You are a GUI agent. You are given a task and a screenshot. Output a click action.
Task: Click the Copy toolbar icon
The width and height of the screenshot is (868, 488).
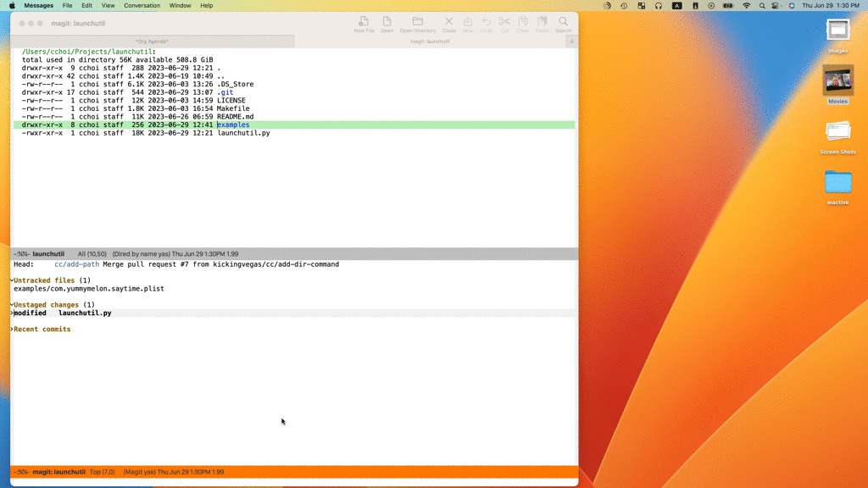522,24
